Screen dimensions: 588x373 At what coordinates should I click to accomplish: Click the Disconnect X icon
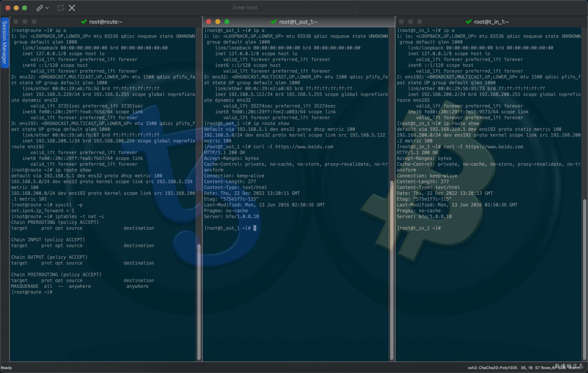(72, 8)
